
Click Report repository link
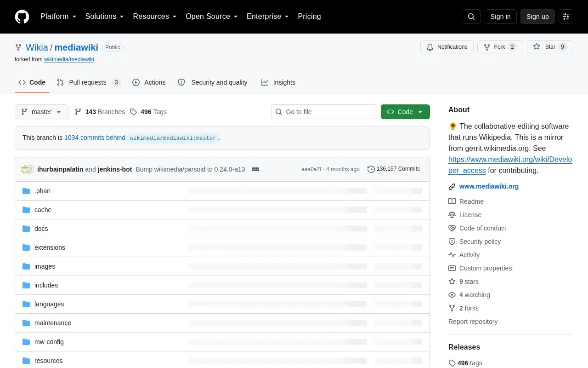coord(473,322)
